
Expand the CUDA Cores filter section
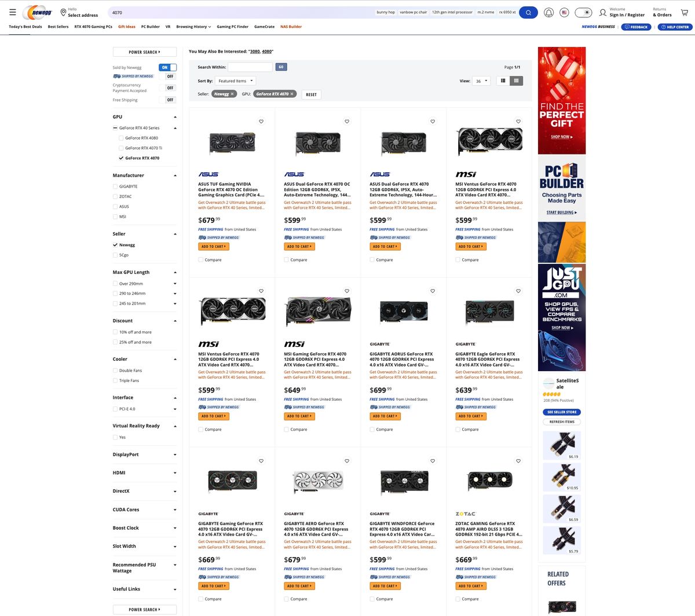tap(144, 509)
